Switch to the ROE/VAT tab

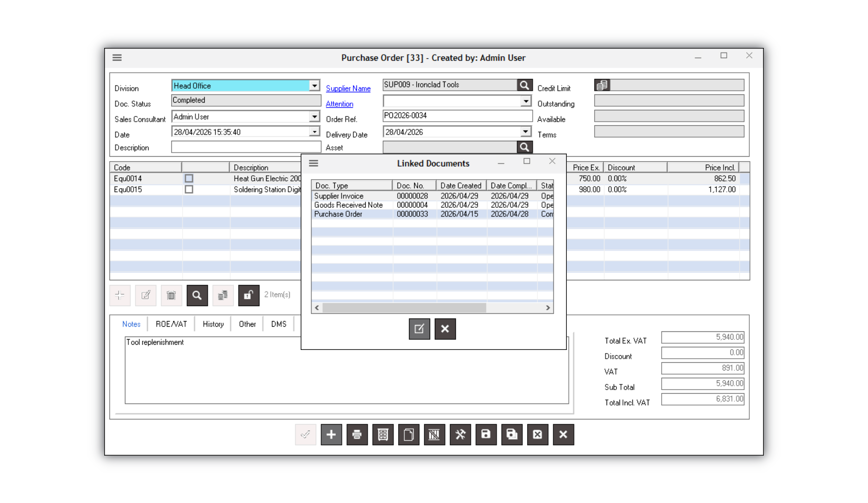click(171, 324)
